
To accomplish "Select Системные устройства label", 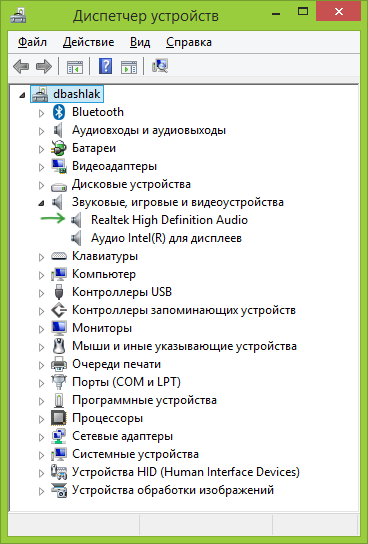I will click(135, 454).
